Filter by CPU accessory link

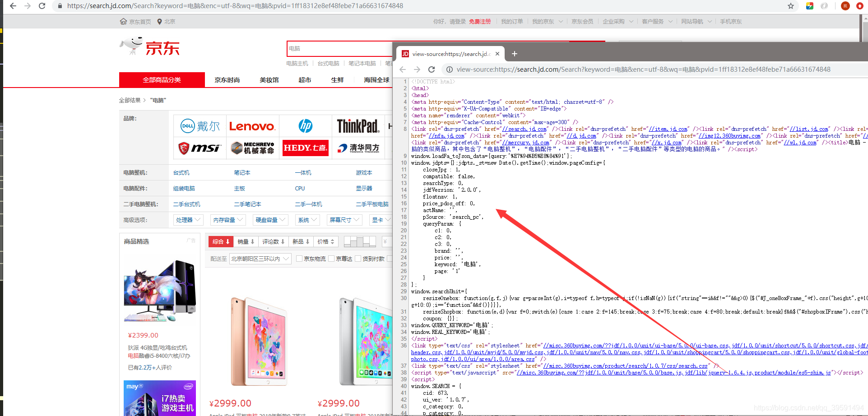click(x=300, y=189)
